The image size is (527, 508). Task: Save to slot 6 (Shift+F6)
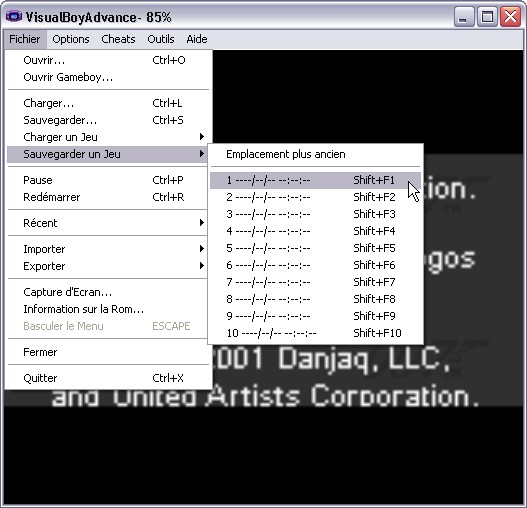pos(315,265)
